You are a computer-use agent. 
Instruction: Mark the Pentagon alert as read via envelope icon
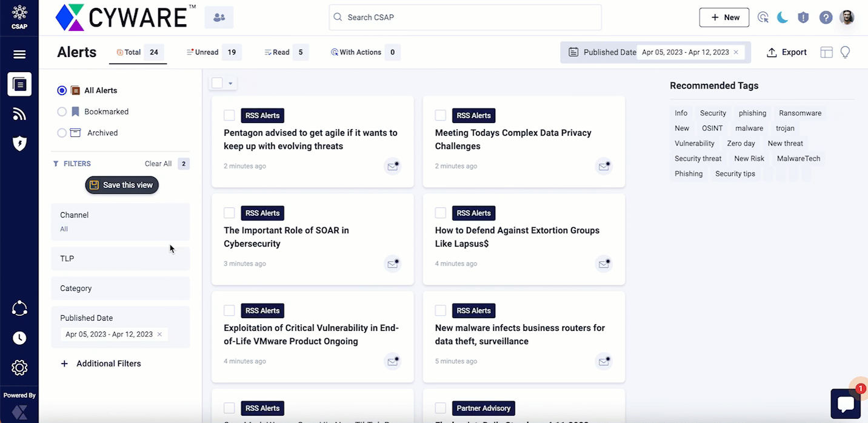click(393, 166)
